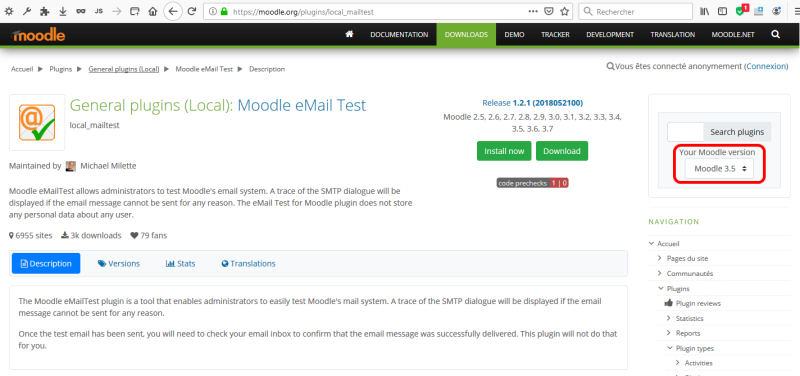Focus the Rechercher browser search box
The image size is (800, 376).
[x=635, y=11]
